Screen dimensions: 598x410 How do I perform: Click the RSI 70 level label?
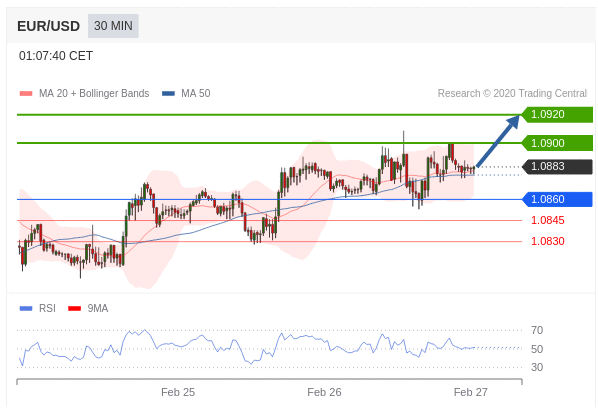537,330
